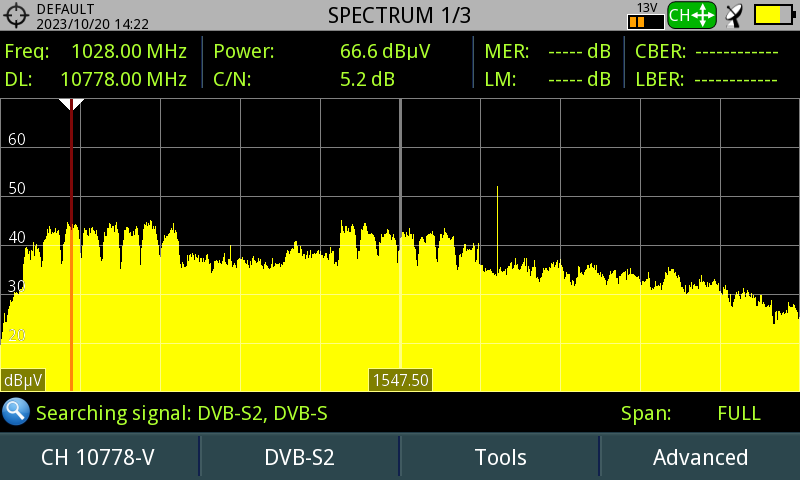Open the CH 10778-V channel menu
The image size is (800, 480).
click(98, 457)
